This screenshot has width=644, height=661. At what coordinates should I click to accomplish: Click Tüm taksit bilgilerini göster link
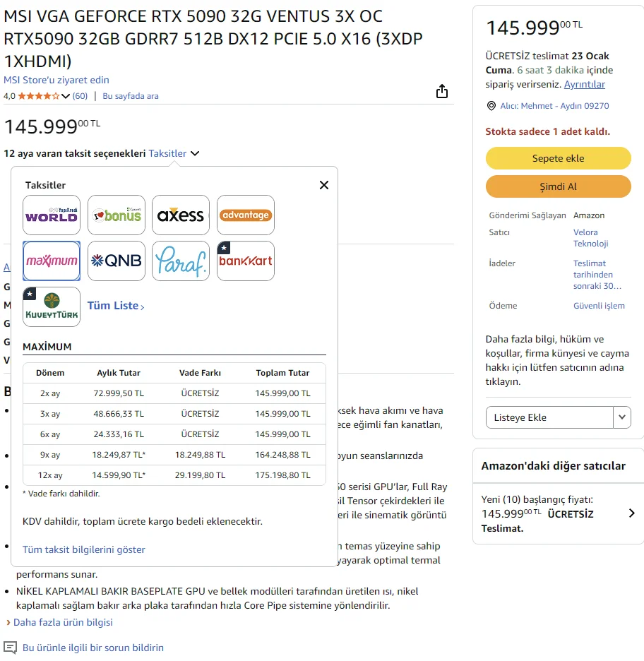(x=84, y=549)
